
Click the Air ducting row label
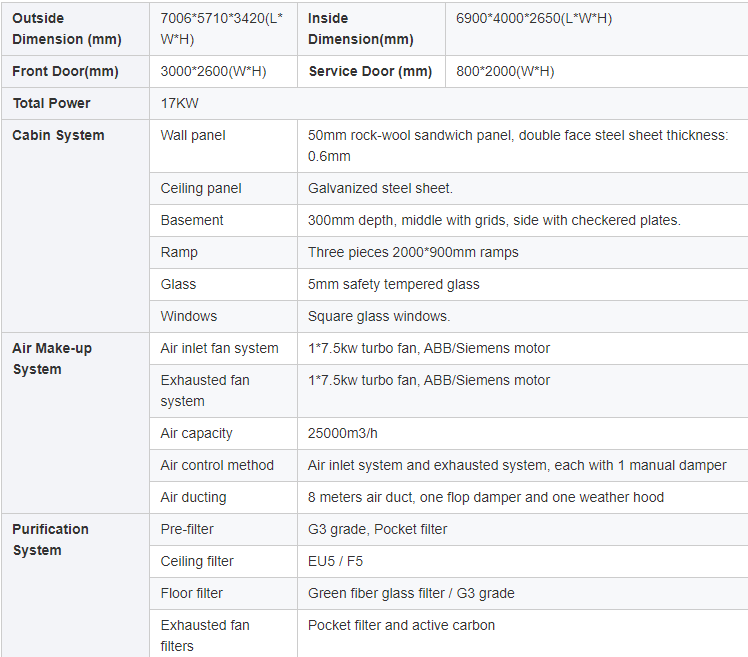click(193, 497)
